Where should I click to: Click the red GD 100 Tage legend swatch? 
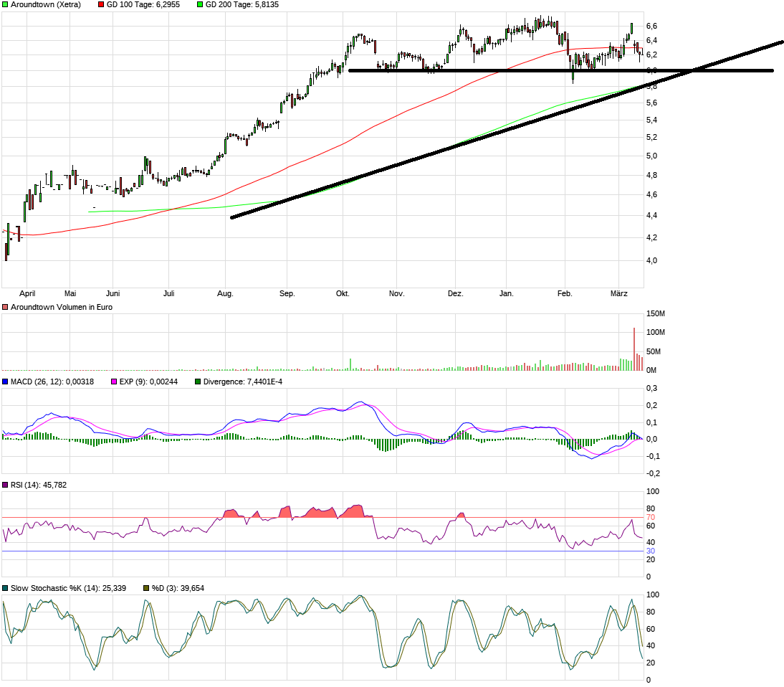(101, 4)
